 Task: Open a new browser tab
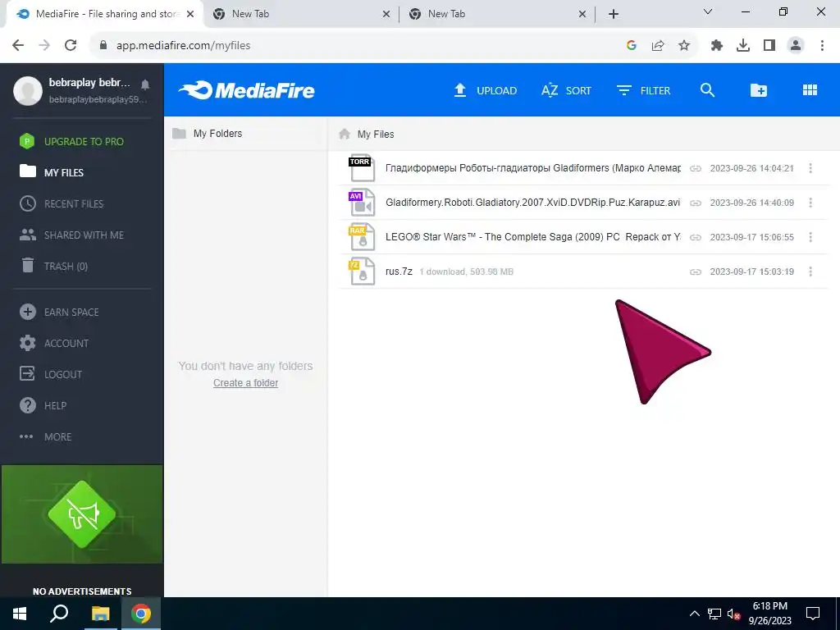pyautogui.click(x=614, y=15)
